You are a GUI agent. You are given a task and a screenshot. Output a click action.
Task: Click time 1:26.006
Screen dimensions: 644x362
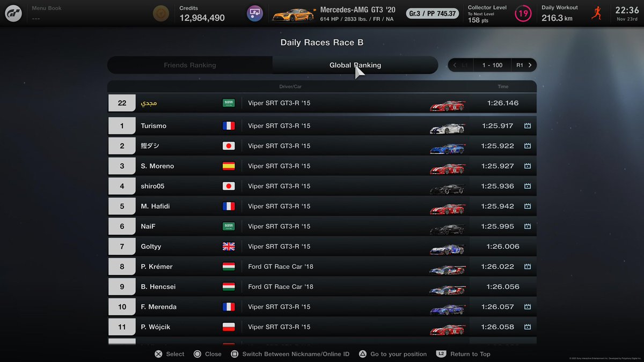503,247
